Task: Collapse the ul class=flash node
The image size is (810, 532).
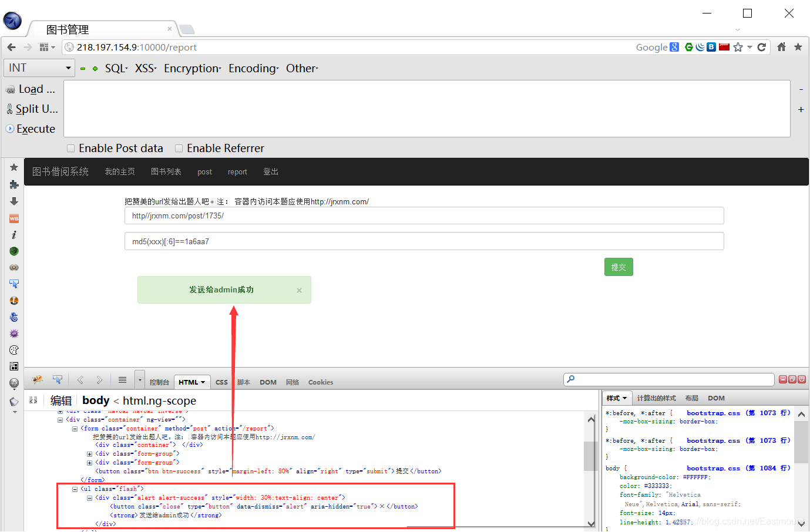Action: click(x=75, y=489)
